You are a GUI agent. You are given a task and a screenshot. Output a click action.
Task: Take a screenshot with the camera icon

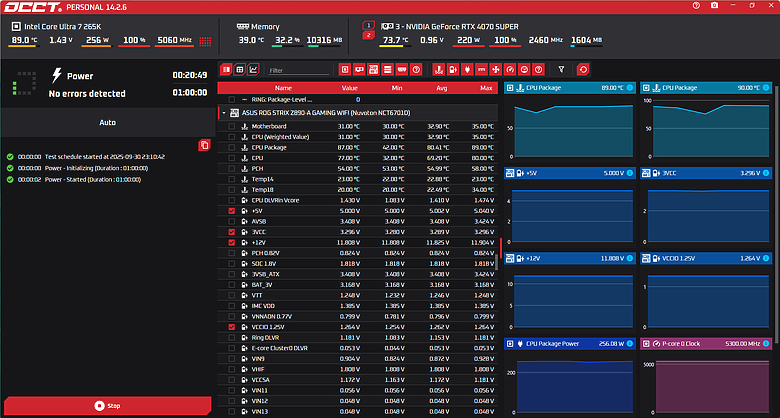[712, 7]
